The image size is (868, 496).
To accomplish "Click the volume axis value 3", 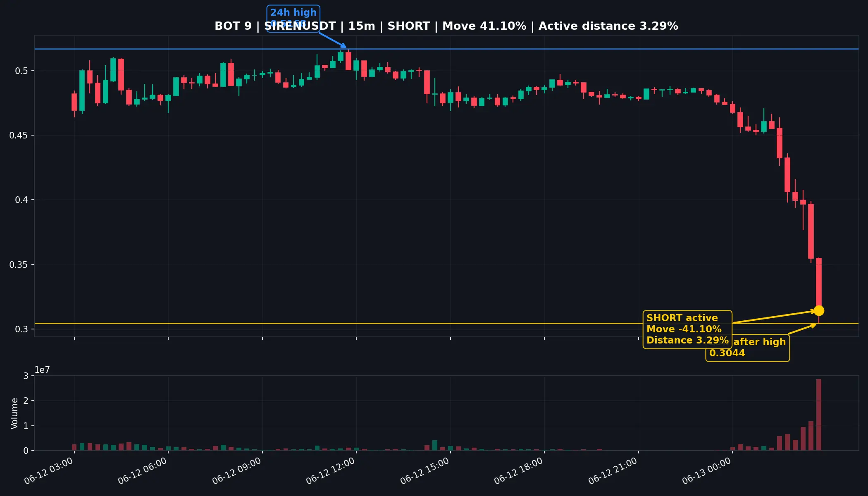I will pyautogui.click(x=26, y=376).
